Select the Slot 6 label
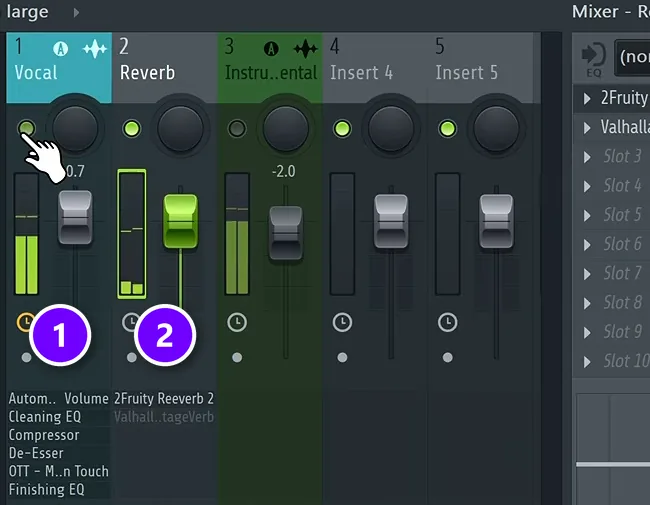 [x=623, y=244]
